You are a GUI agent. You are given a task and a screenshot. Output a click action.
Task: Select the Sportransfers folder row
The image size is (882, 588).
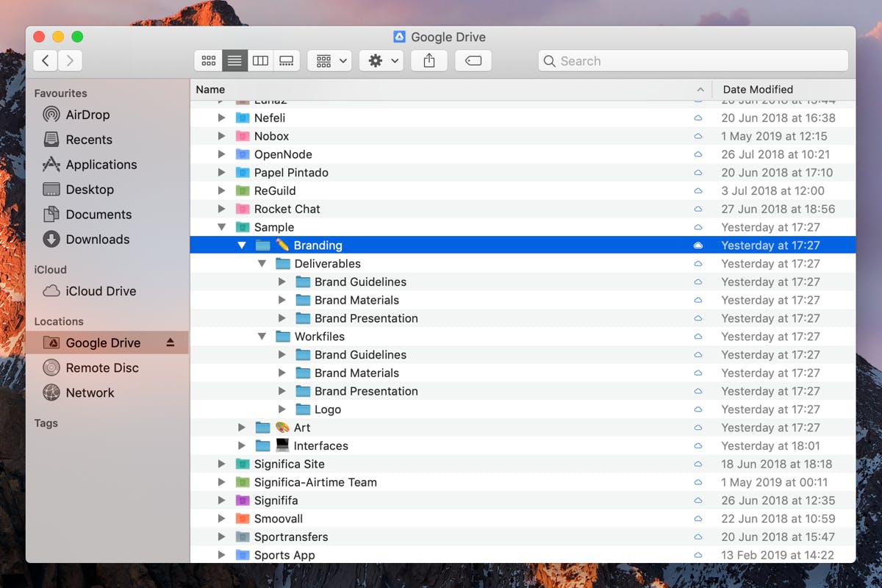[x=523, y=537]
